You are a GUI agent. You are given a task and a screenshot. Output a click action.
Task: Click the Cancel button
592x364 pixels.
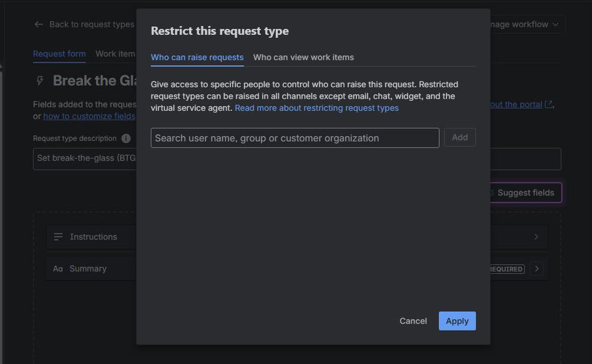click(x=413, y=321)
